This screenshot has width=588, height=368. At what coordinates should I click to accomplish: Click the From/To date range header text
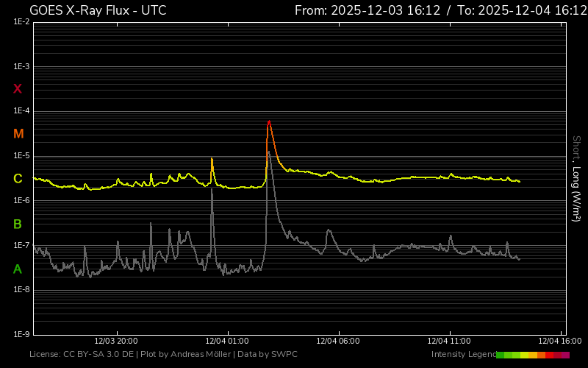coord(438,10)
